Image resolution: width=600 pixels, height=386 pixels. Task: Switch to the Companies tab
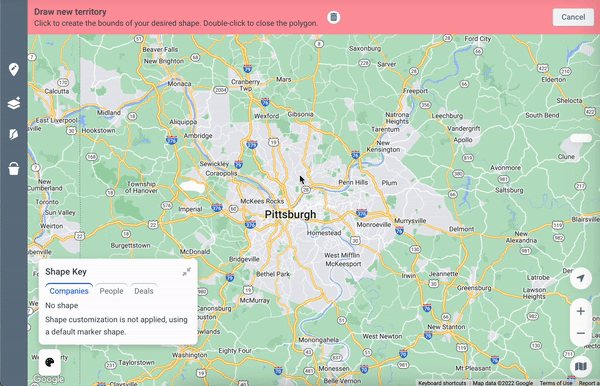pos(69,291)
